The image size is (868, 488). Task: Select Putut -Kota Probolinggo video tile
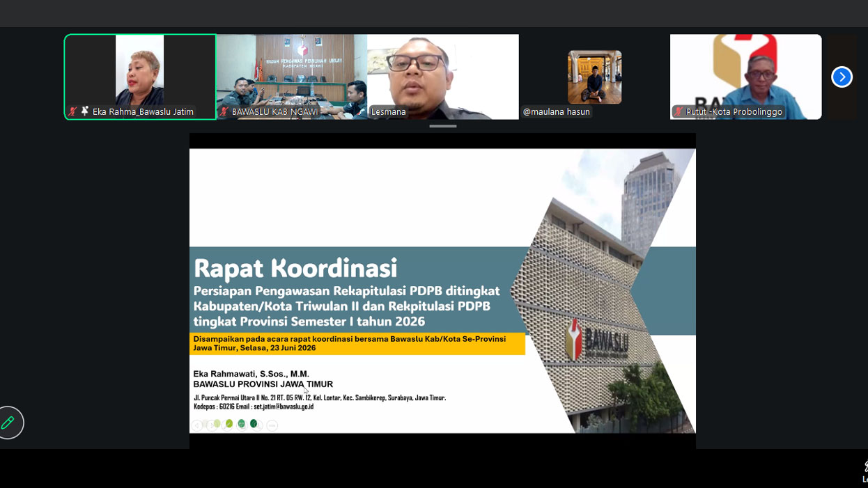pos(745,77)
